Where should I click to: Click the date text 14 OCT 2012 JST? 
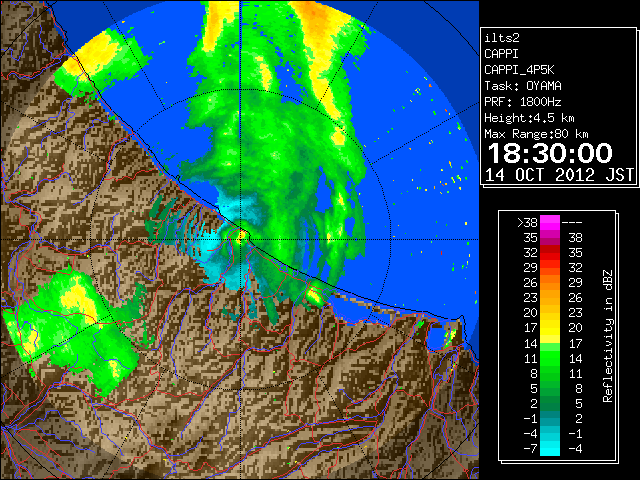click(559, 175)
